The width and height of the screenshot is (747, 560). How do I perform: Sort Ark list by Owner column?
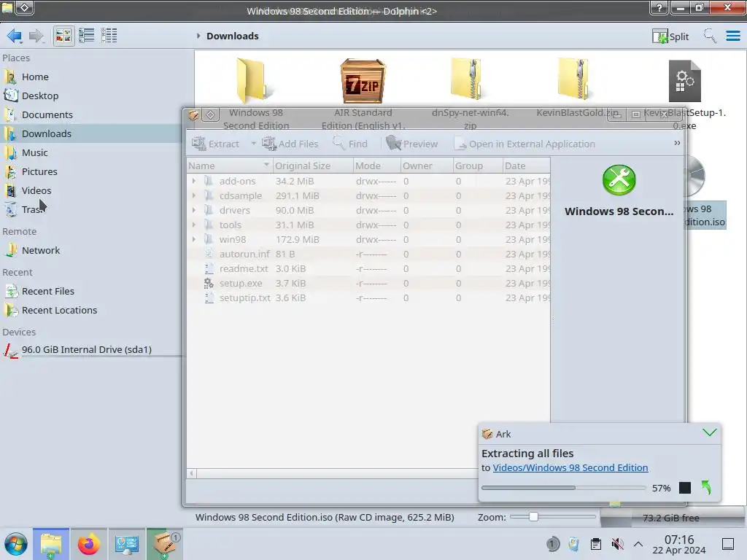point(427,166)
